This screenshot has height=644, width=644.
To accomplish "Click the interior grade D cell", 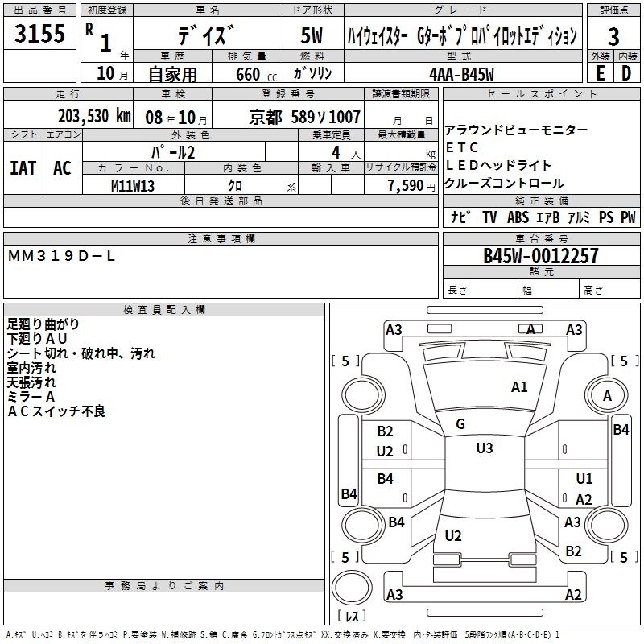I will 627,73.
